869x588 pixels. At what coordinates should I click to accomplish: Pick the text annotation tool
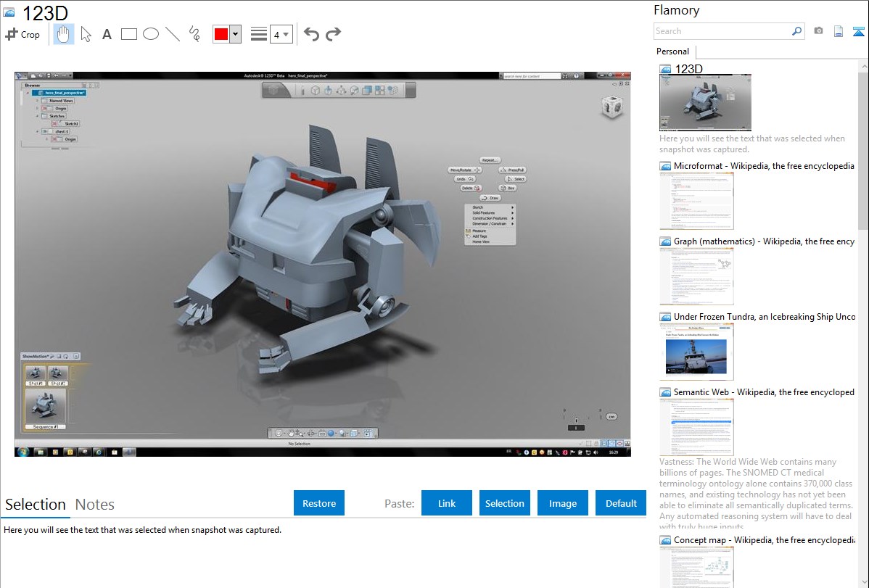pyautogui.click(x=107, y=34)
